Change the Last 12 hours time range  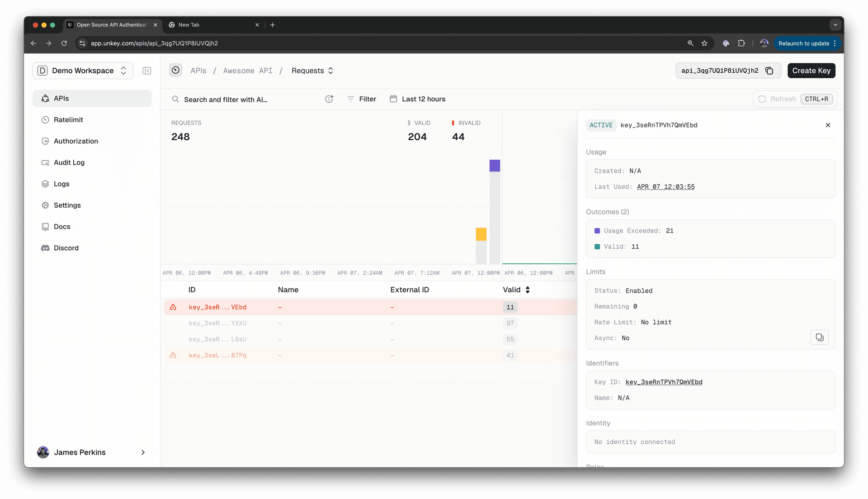[423, 99]
